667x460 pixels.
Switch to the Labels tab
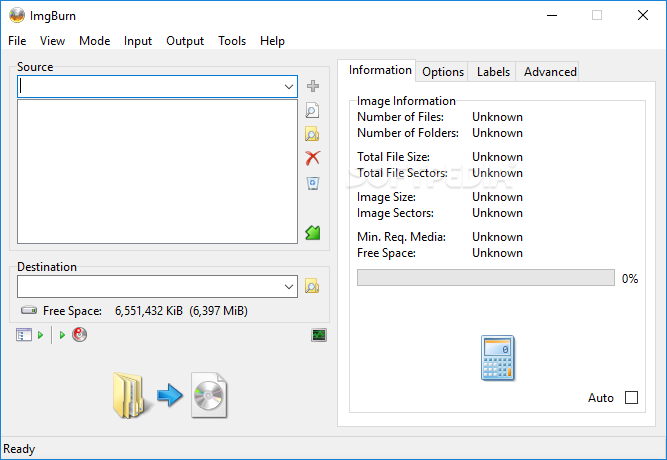pos(493,72)
